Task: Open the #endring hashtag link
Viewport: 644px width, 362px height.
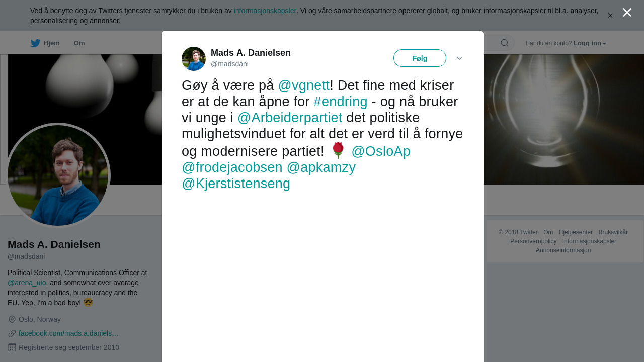Action: click(x=341, y=102)
